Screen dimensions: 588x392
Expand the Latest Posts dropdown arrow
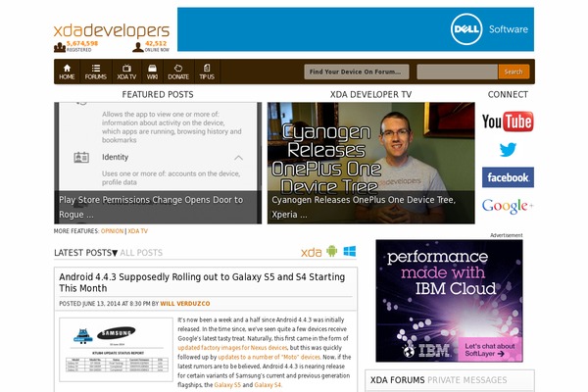tap(115, 253)
